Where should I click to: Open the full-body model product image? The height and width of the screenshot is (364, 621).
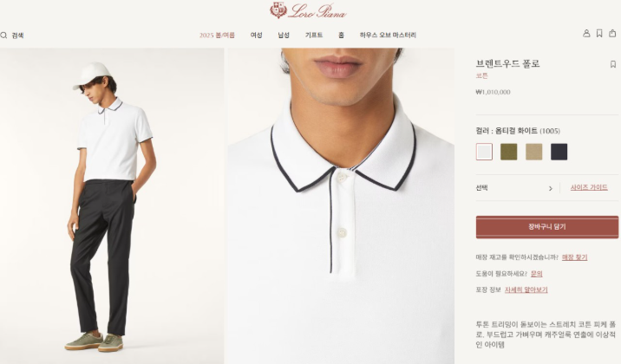click(x=112, y=205)
